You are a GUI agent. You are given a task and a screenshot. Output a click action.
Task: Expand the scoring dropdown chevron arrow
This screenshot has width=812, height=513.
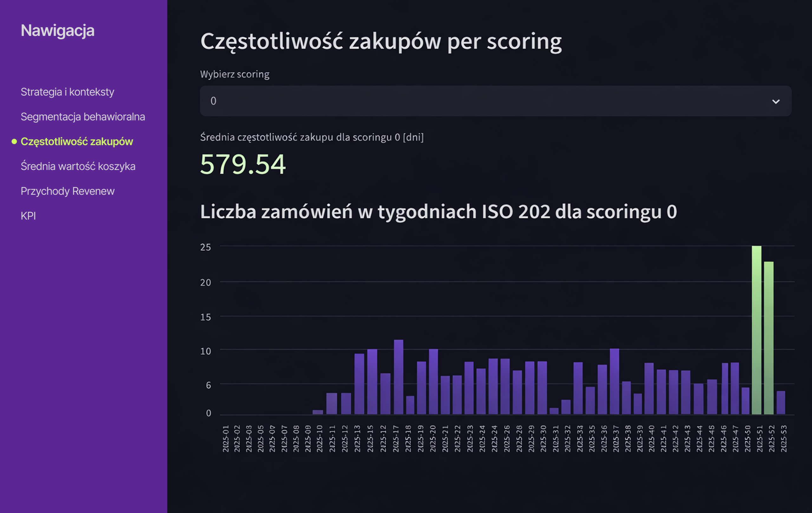point(776,102)
